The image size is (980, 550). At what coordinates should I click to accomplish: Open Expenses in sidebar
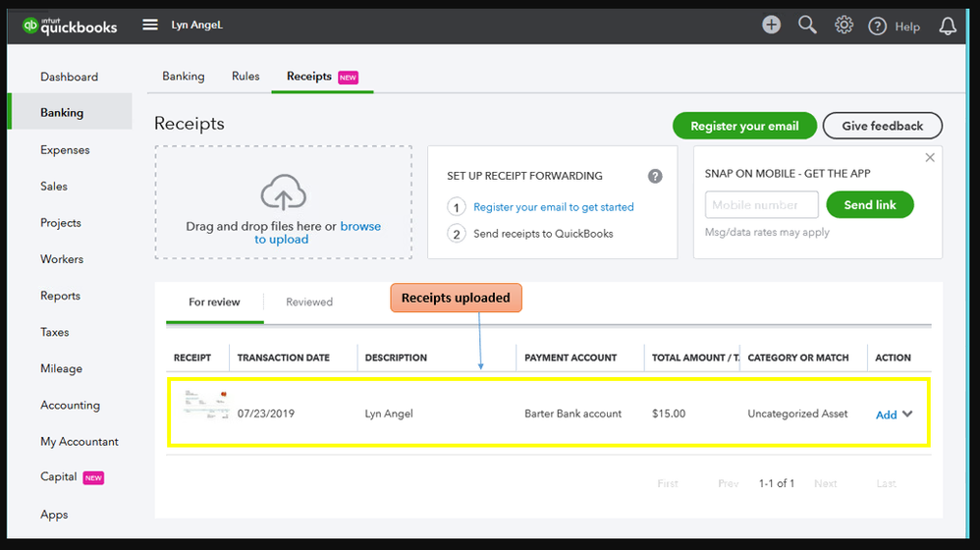[x=65, y=150]
